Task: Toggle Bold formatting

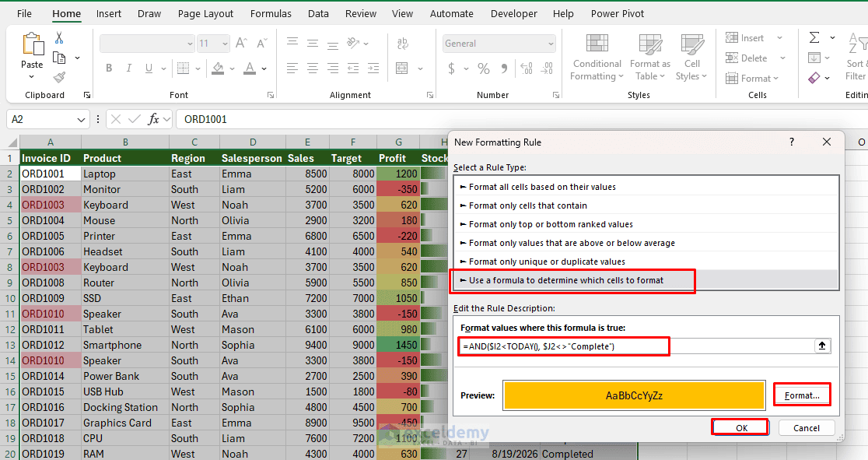Action: coord(109,68)
